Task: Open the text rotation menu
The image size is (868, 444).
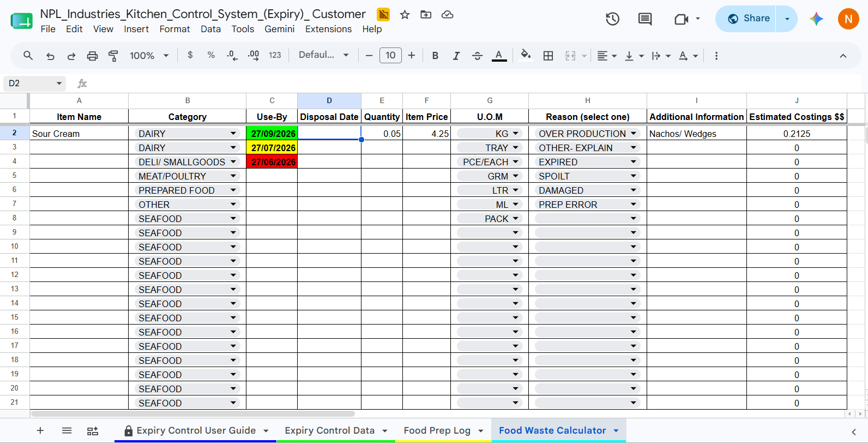Action: click(x=688, y=56)
